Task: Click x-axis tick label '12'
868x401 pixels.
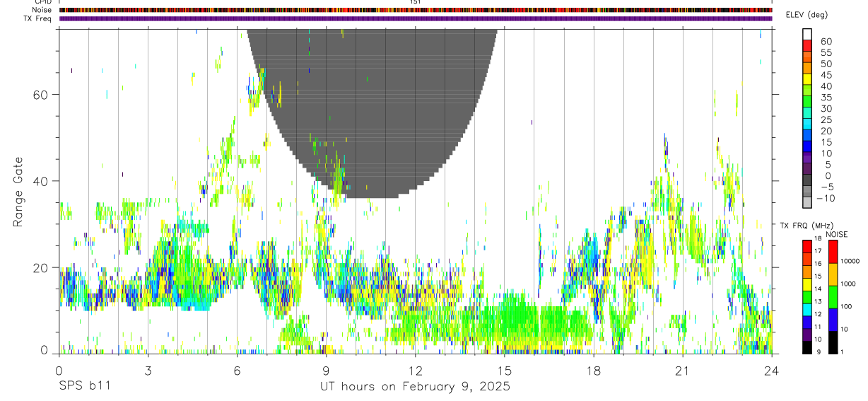Action: point(416,371)
